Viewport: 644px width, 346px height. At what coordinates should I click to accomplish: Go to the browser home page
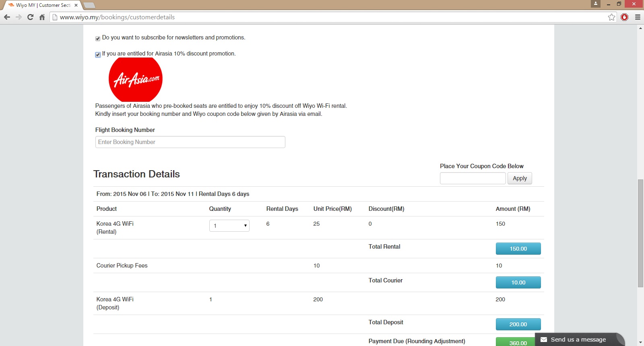click(42, 17)
